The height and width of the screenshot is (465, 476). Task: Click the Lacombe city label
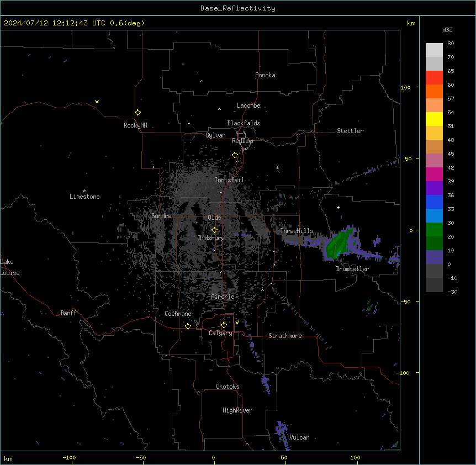coord(248,105)
